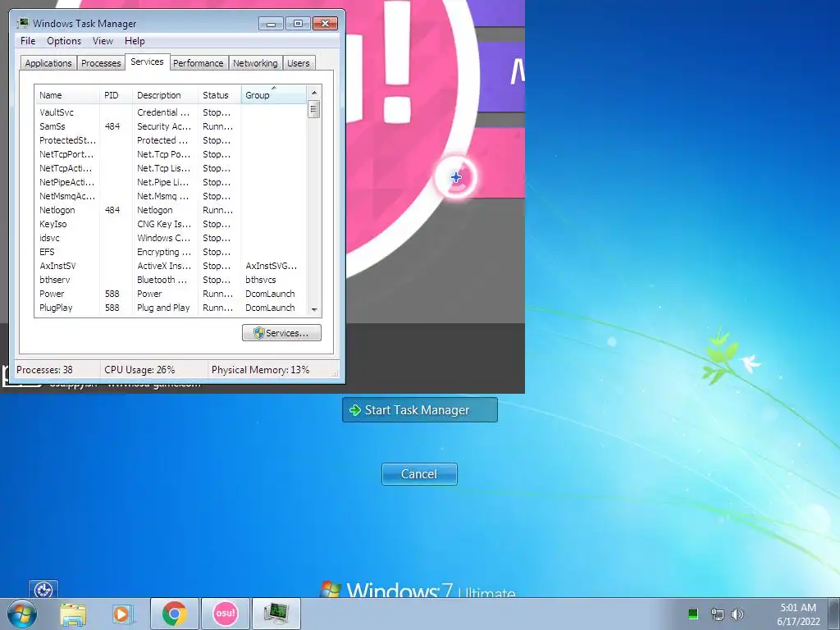The width and height of the screenshot is (840, 630).
Task: Click Processes: 38 in status bar
Action: 44,370
